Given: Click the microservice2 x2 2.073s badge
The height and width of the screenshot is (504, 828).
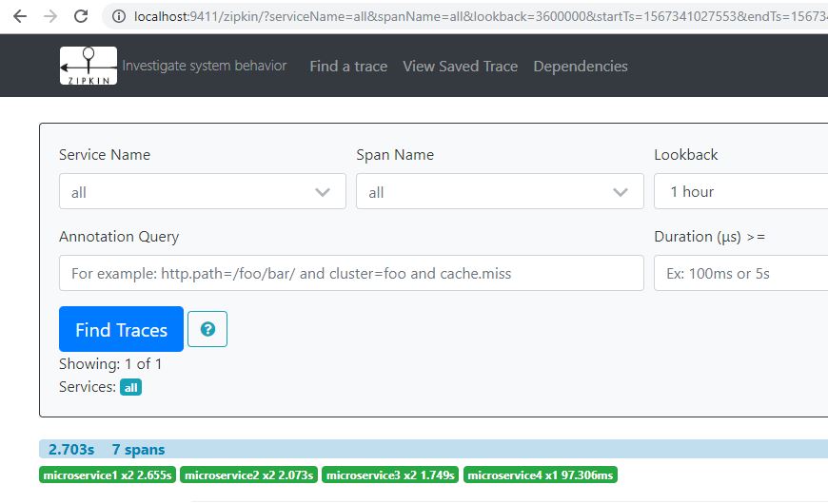Looking at the screenshot, I should tap(248, 475).
